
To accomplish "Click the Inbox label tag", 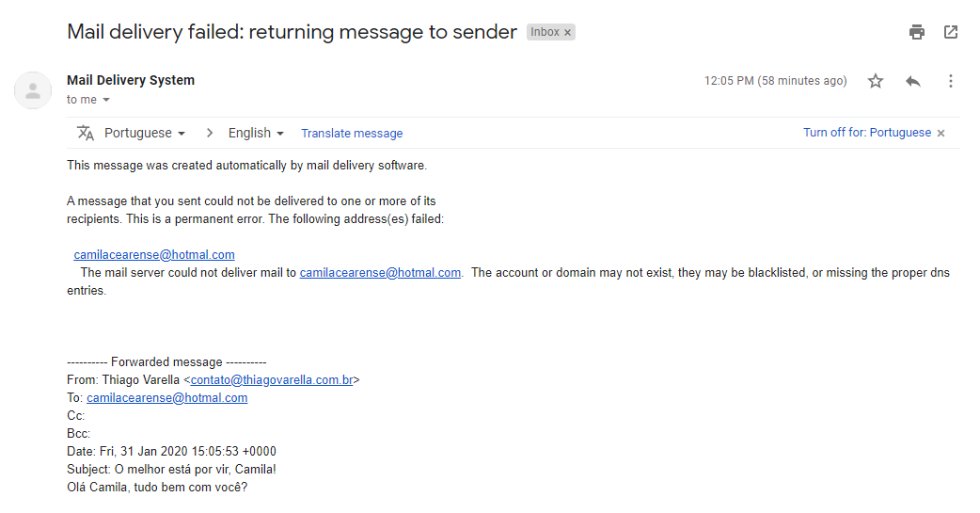I will tap(545, 32).
